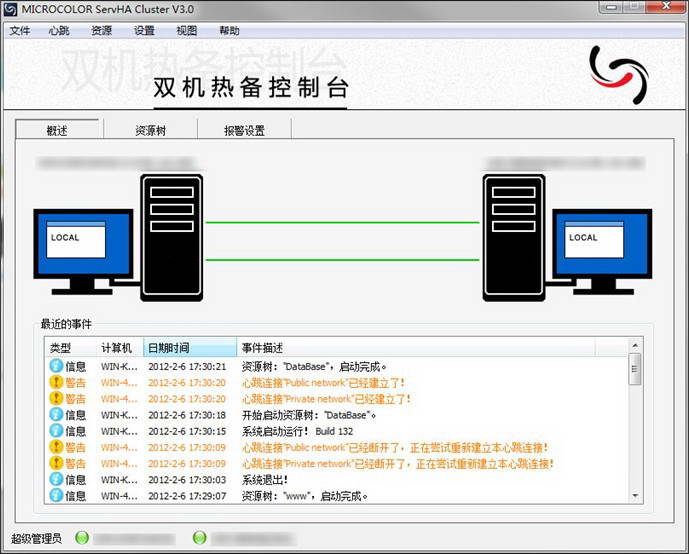Open the 心跳 menu

coord(59,31)
